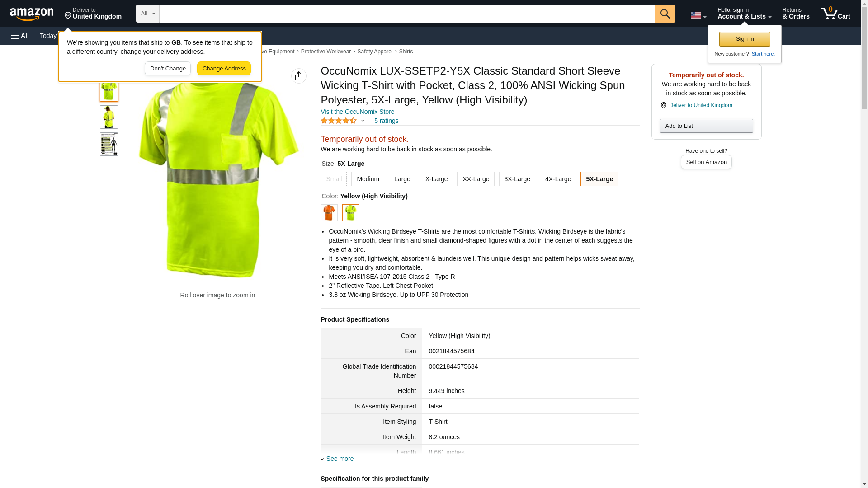Open the shopping cart
The image size is (868, 488).
[x=835, y=14]
